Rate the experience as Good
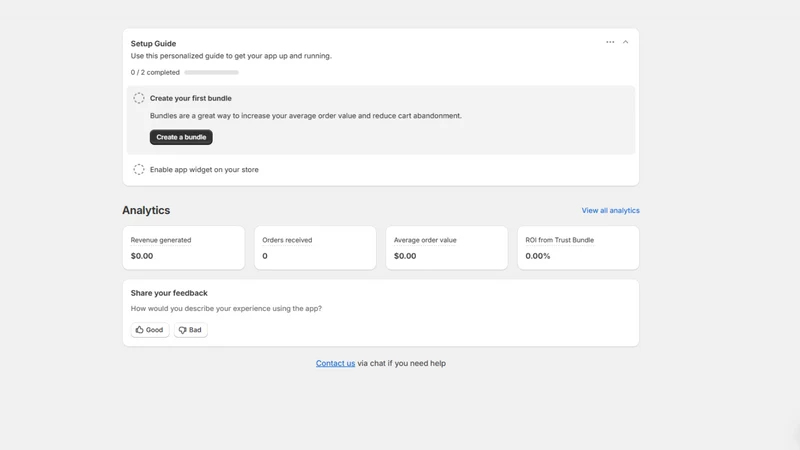 pos(149,330)
